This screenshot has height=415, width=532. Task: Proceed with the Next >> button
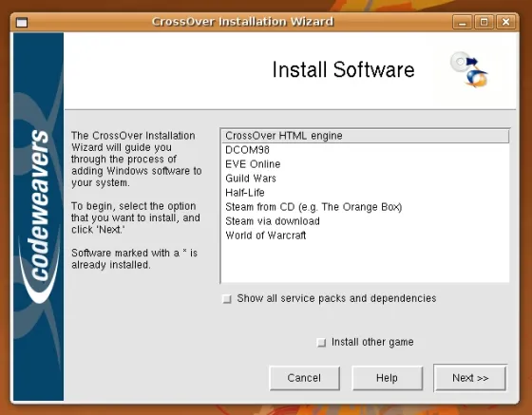point(470,378)
